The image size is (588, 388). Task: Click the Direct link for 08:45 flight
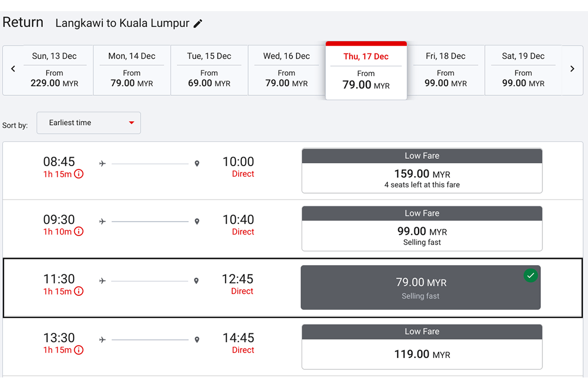[x=243, y=174]
